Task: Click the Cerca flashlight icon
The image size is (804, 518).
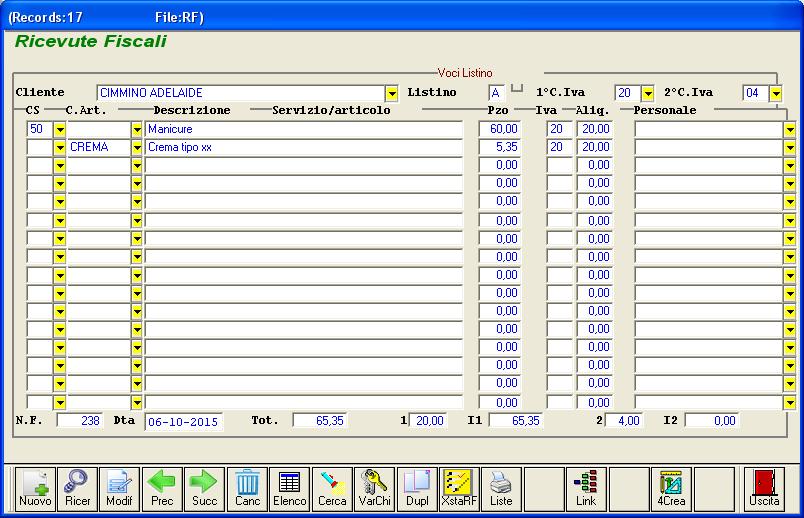Action: click(x=332, y=489)
